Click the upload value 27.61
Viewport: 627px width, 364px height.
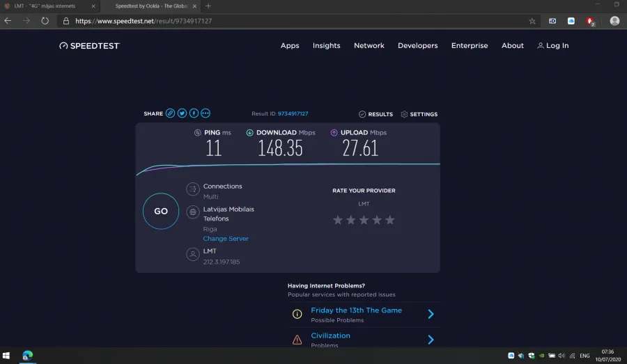(360, 148)
